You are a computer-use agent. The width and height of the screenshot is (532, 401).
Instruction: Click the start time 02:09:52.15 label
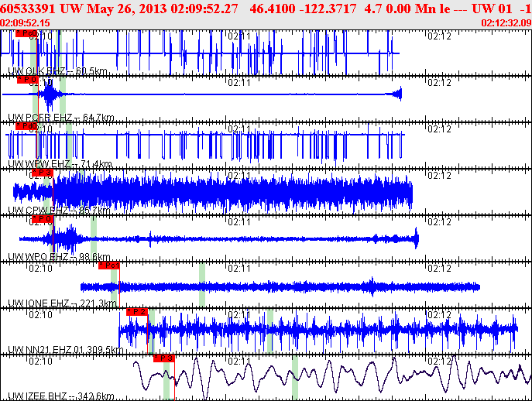tap(29, 23)
